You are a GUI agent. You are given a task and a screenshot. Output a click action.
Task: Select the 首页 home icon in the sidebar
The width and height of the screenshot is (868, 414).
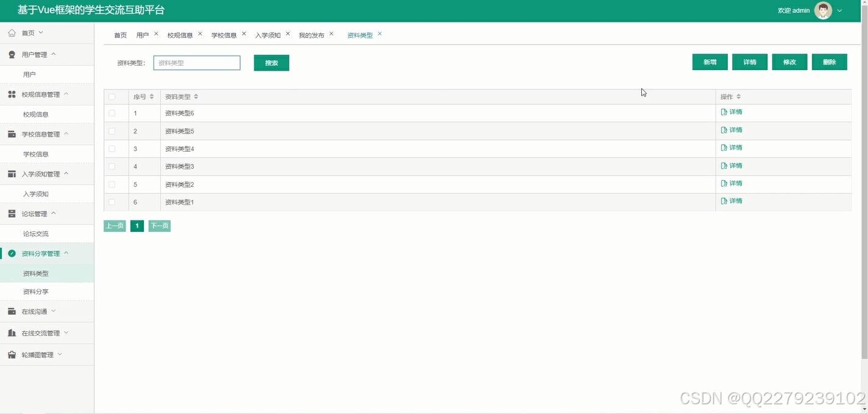11,33
